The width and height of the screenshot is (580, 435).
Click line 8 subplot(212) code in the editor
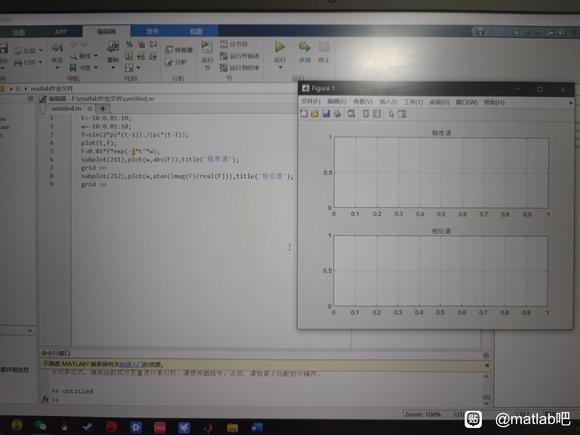point(187,176)
